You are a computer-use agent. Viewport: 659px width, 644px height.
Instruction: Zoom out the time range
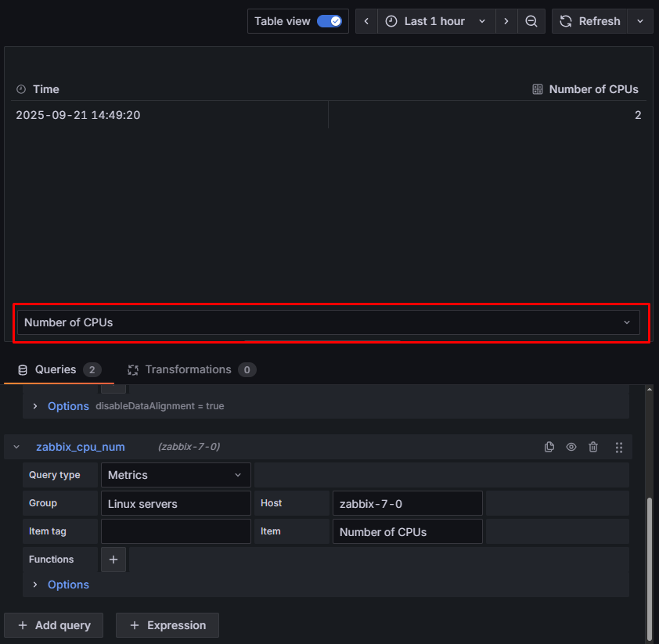pos(531,21)
